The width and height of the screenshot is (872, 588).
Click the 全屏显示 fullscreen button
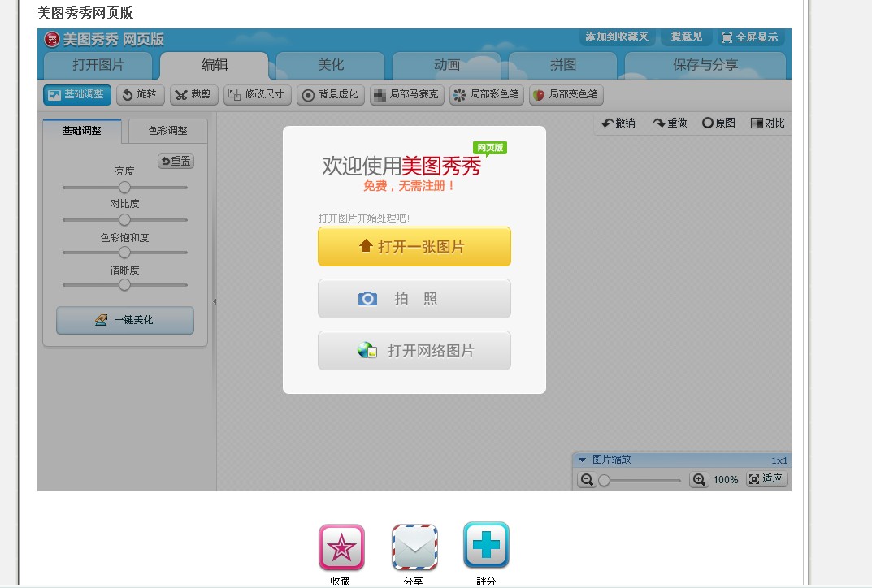point(749,37)
